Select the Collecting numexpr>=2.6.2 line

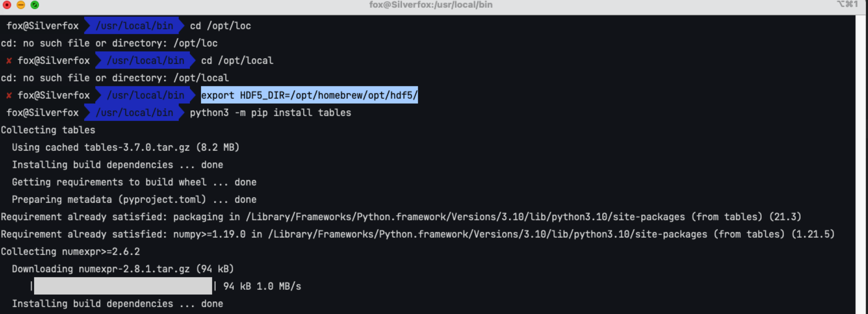(70, 251)
